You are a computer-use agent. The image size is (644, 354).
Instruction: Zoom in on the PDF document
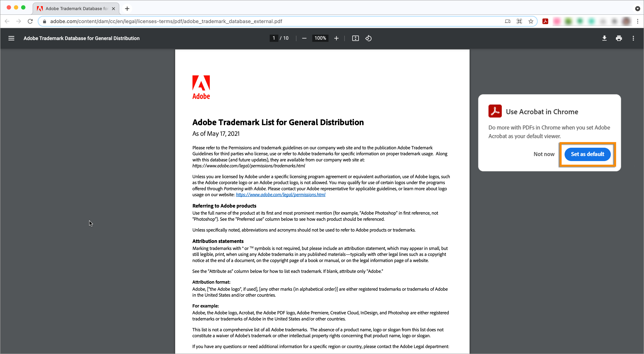(336, 38)
